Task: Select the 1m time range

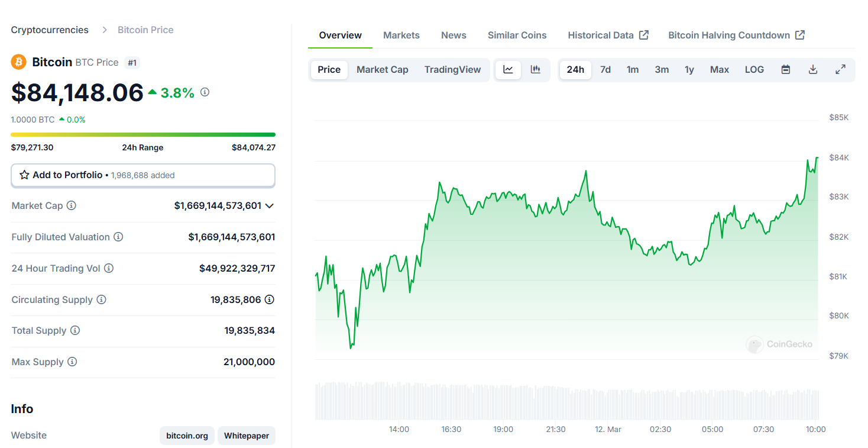Action: tap(633, 70)
